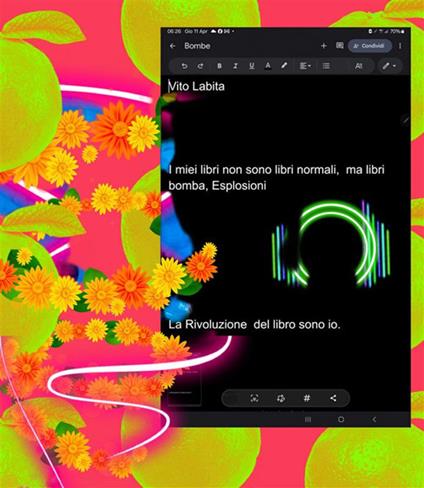Toggle underline formatting
Image resolution: width=424 pixels, height=488 pixels.
point(252,66)
